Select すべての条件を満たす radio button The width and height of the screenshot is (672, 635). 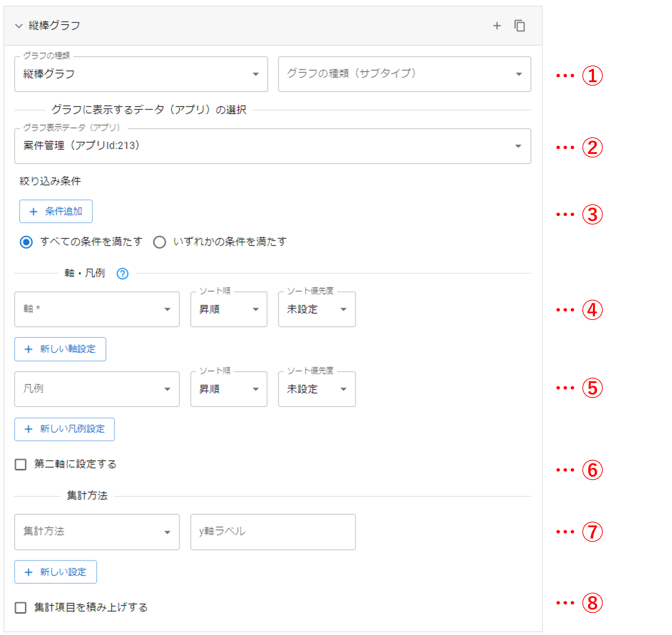coord(26,242)
